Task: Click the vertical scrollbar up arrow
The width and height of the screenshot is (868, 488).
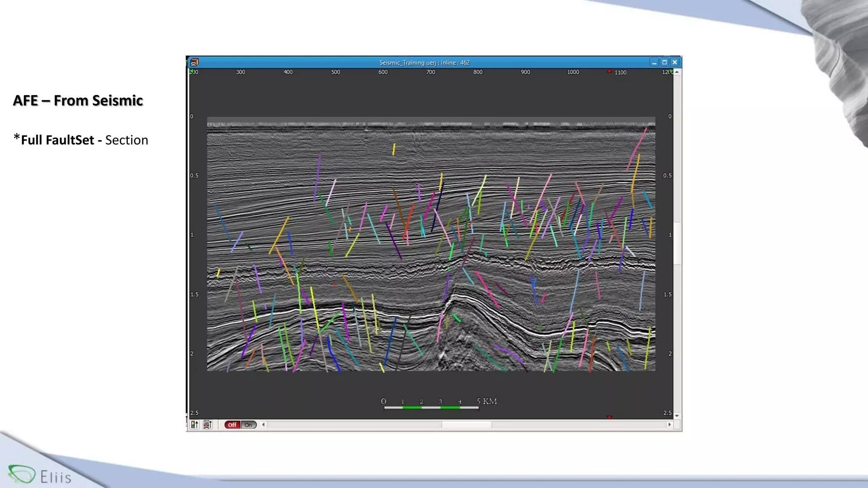Action: 677,72
